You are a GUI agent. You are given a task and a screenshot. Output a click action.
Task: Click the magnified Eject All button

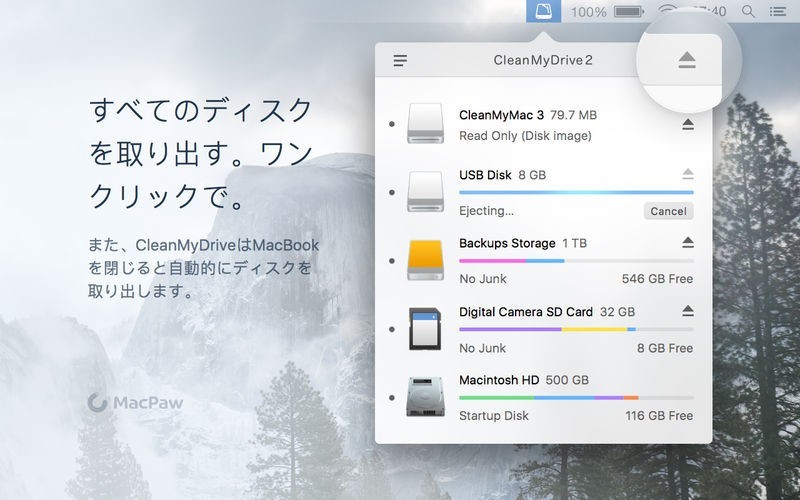point(686,61)
